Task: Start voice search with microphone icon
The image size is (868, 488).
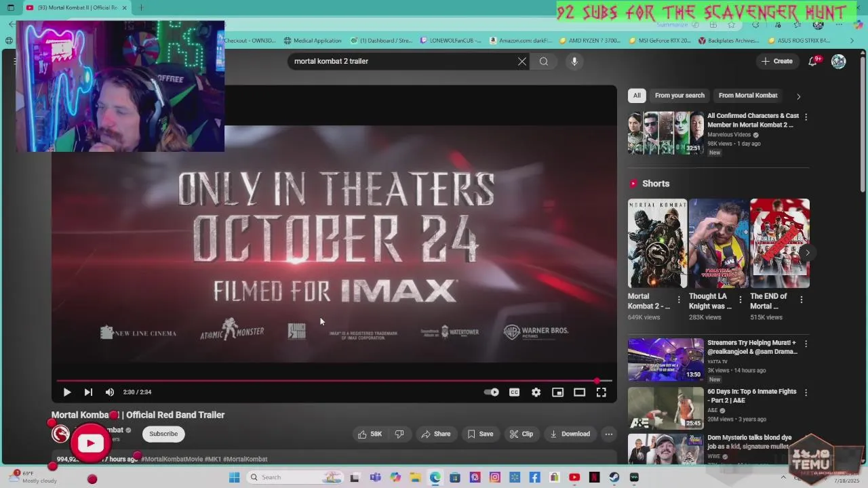Action: (x=574, y=61)
